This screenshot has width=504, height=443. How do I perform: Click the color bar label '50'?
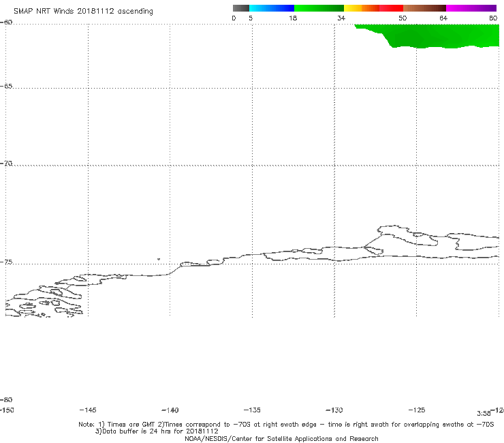point(403,18)
